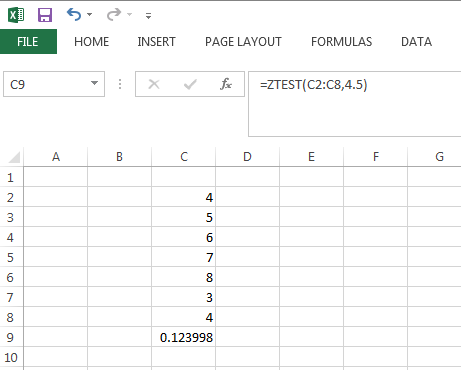Click the formula bar showing =ZTEST(C2:C8,4.5)
This screenshot has width=461, height=370.
(x=355, y=104)
